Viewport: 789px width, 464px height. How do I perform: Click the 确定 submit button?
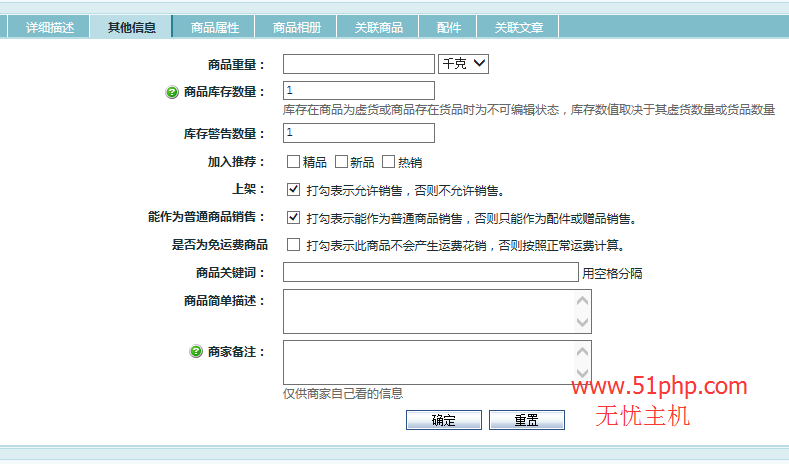[443, 421]
